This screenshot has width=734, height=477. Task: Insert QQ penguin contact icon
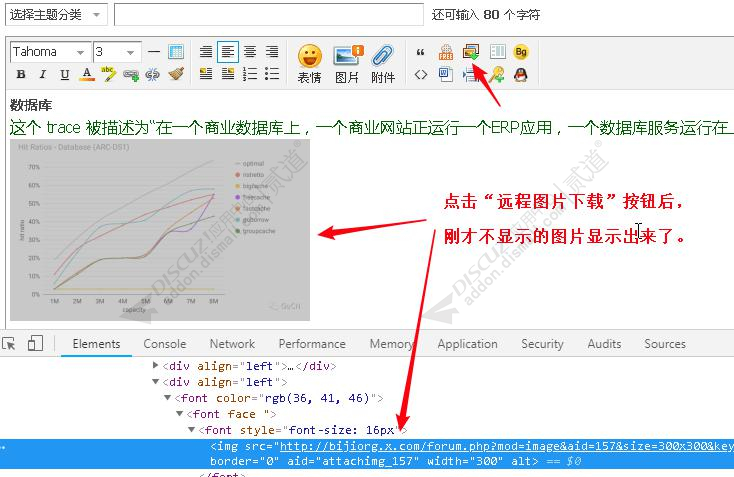coord(521,74)
